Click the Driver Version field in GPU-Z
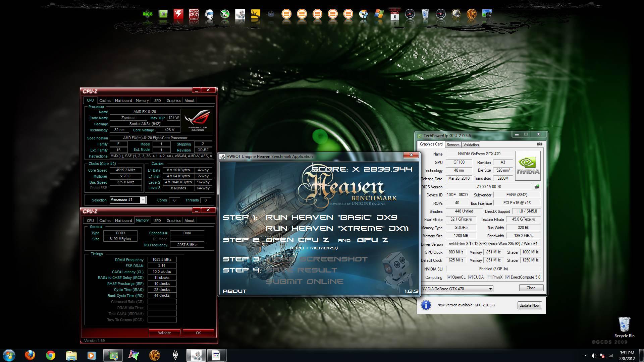 (x=493, y=244)
